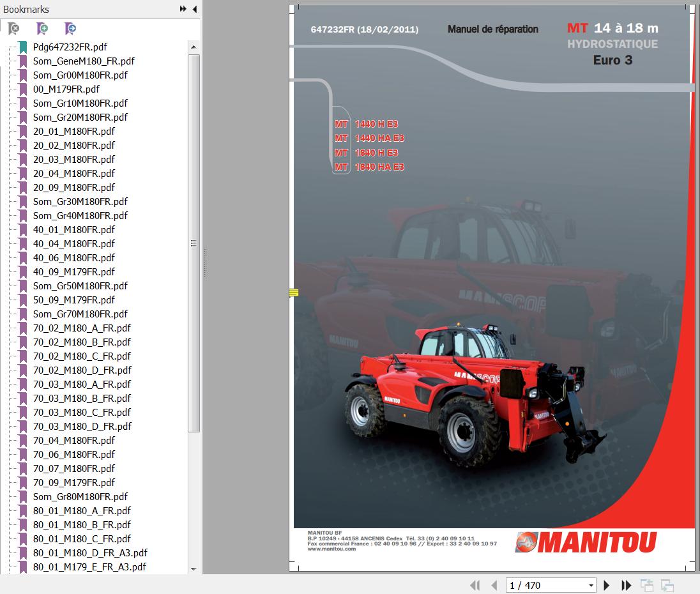Select bookmark 80_01_M180_A_FR.pdf
This screenshot has width=700, height=594.
tap(82, 511)
